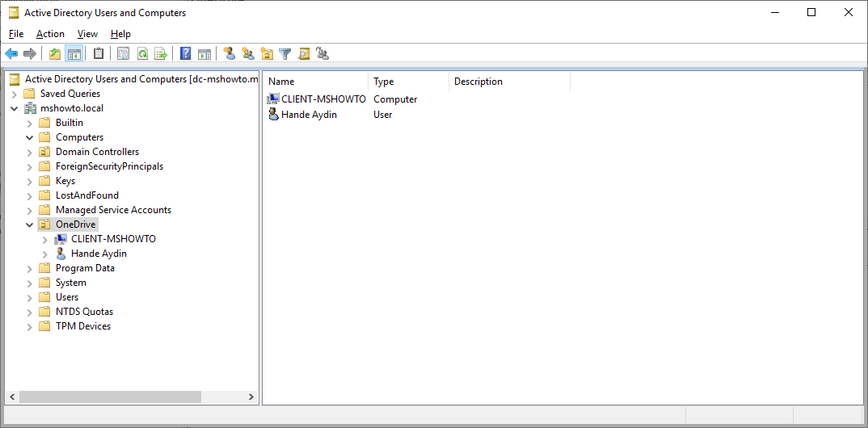The height and width of the screenshot is (428, 868).
Task: Expand the Saved Queries node
Action: click(15, 94)
